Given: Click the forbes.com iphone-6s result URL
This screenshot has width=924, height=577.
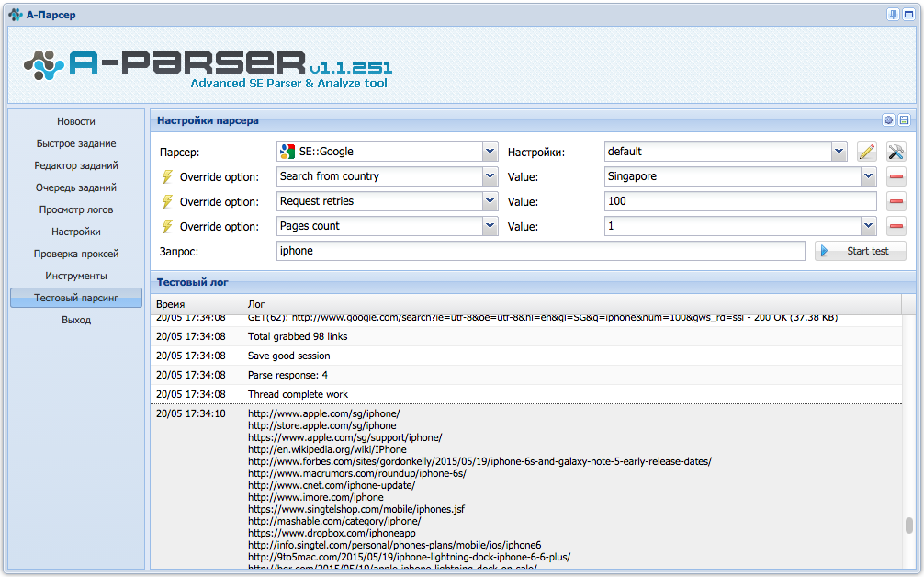Looking at the screenshot, I should tap(479, 461).
